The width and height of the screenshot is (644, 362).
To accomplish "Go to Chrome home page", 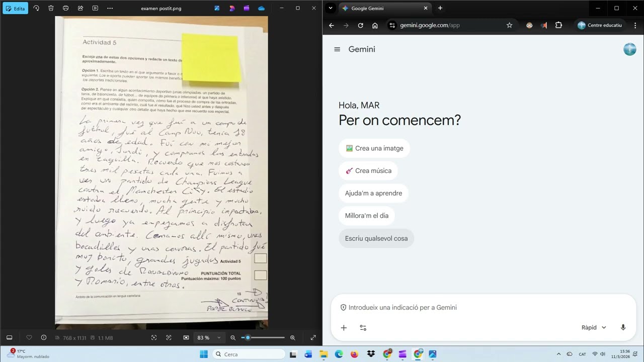I will pos(375,25).
